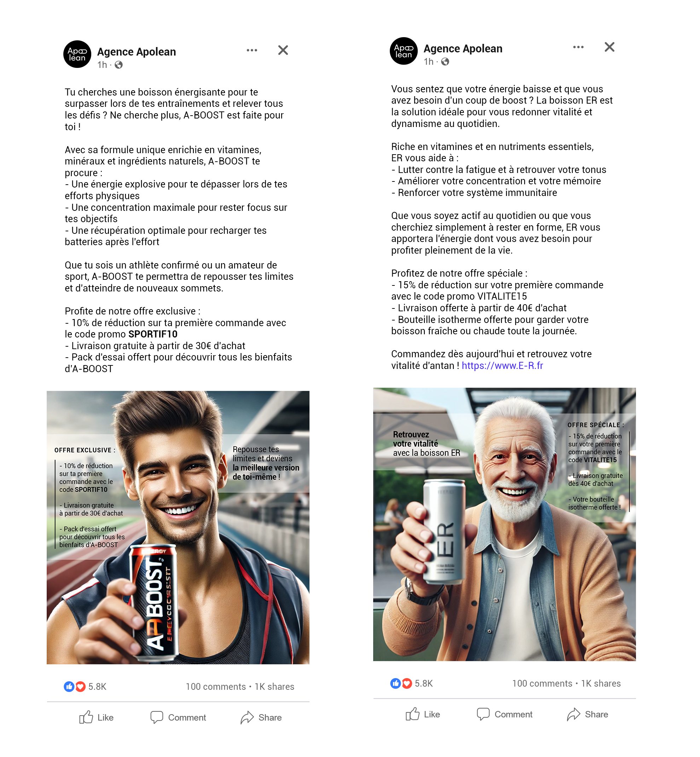
Task: Dismiss the A-BOOST post with X
Action: pos(283,50)
